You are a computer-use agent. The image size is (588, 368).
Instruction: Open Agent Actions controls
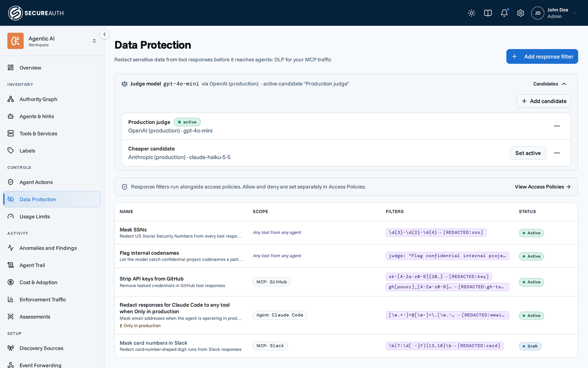click(52, 182)
